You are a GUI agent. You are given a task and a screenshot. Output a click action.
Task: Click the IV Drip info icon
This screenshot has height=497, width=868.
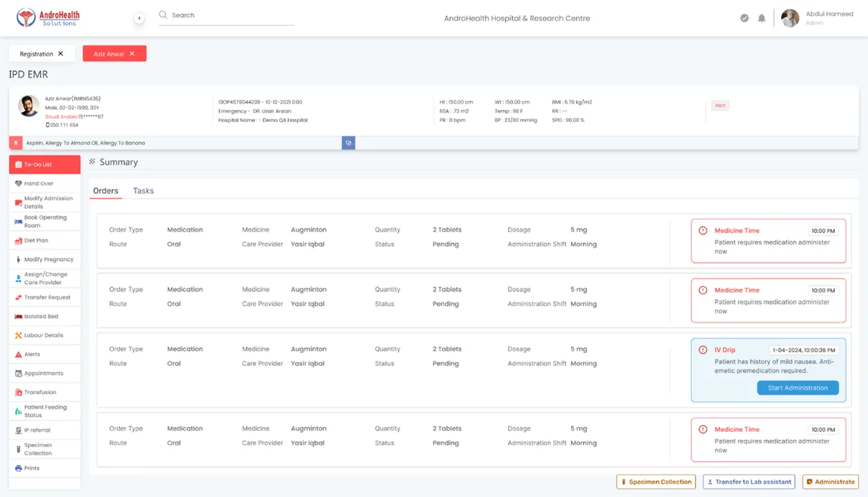[x=703, y=350]
